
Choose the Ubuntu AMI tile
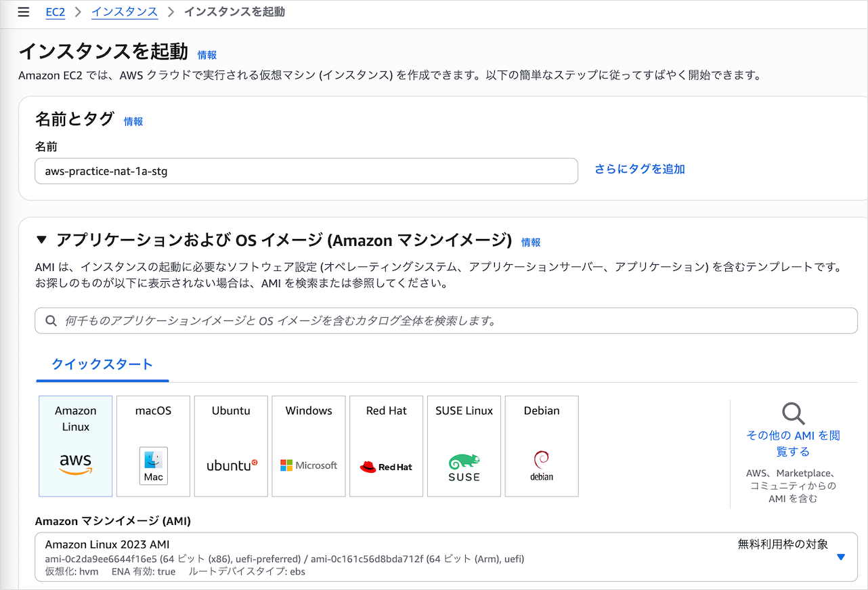[231, 446]
